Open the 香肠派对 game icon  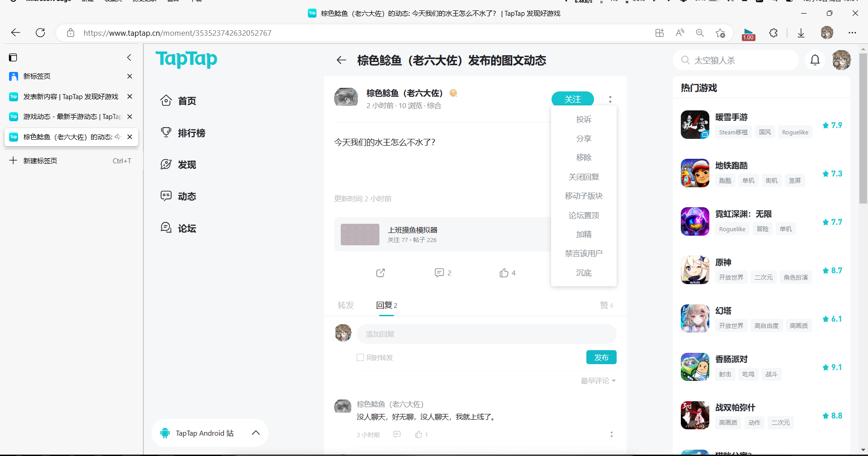click(x=695, y=366)
